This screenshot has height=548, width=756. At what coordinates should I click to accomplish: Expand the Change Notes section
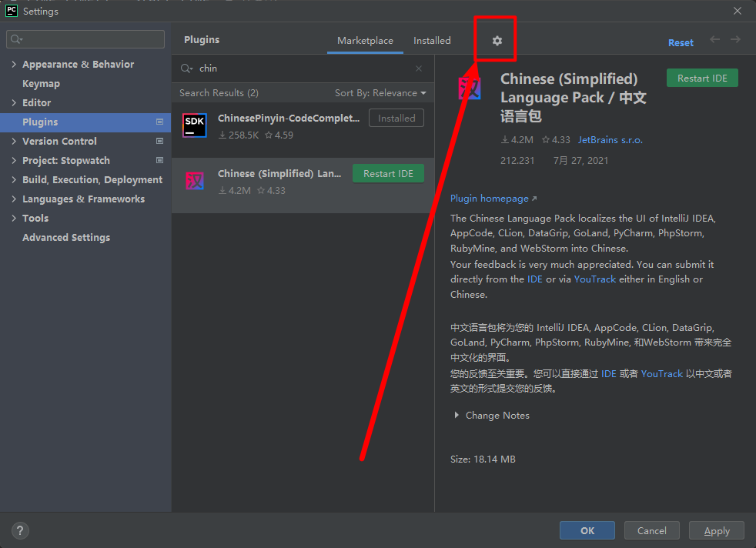tap(457, 416)
